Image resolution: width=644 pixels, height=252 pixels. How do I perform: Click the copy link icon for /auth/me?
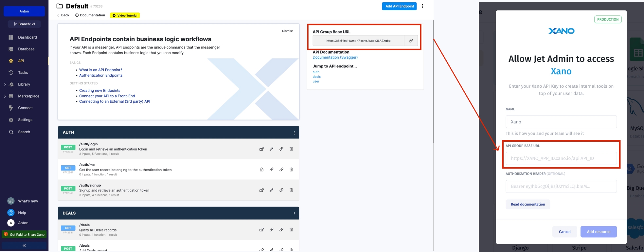pos(281,170)
